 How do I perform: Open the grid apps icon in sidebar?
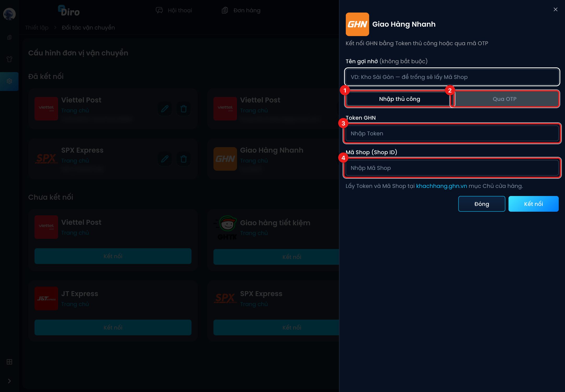coord(9,362)
